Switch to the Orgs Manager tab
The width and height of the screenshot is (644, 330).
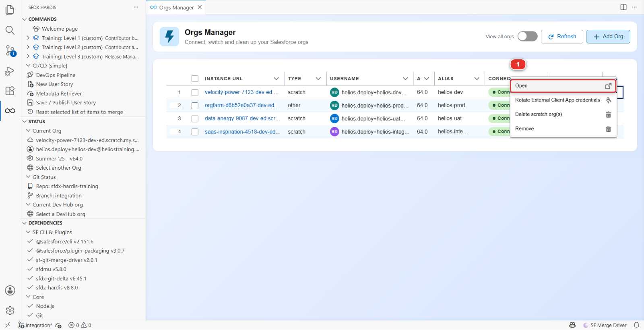pyautogui.click(x=176, y=7)
